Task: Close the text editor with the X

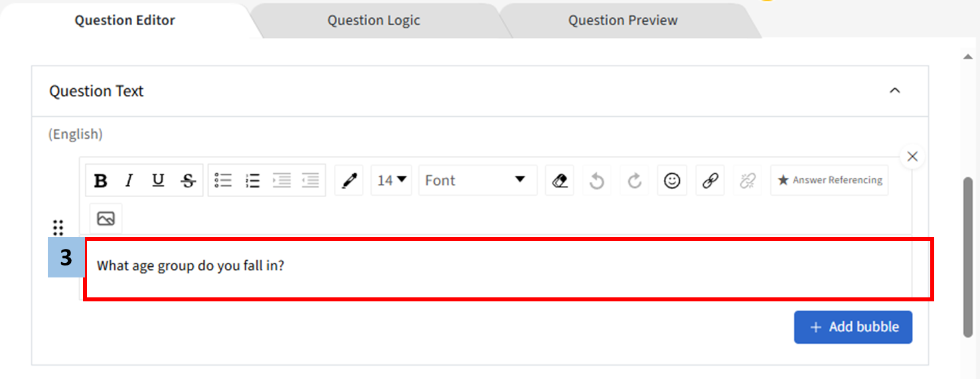Action: click(912, 157)
